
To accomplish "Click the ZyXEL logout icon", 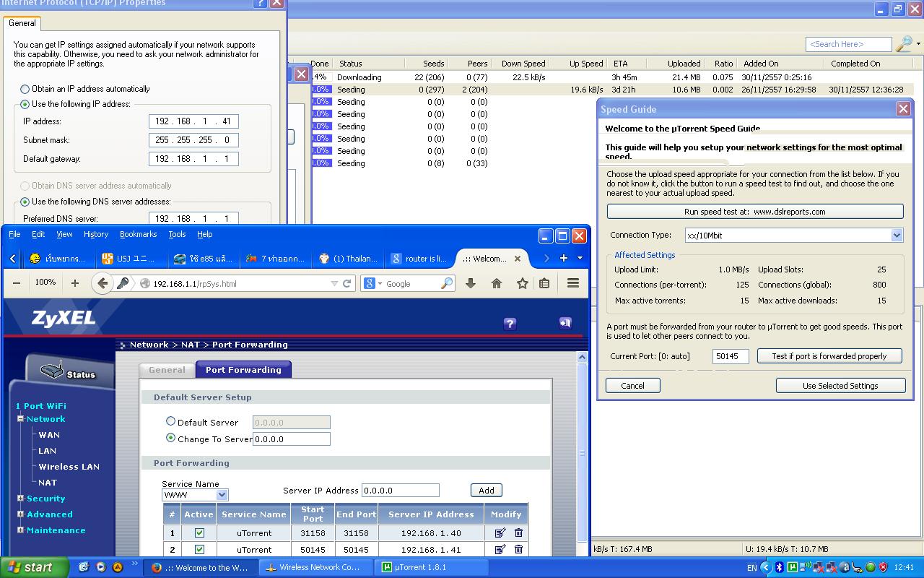I will coord(565,323).
